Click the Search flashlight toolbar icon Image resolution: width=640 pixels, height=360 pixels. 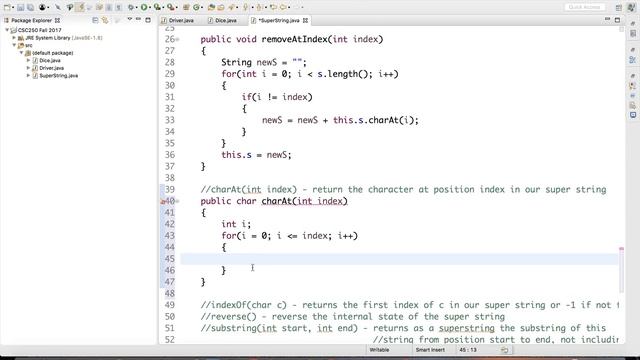231,7
